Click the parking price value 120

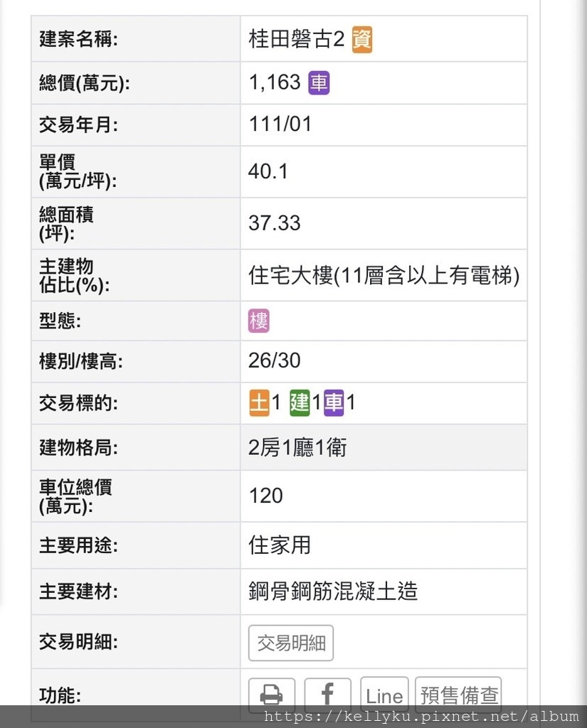266,496
